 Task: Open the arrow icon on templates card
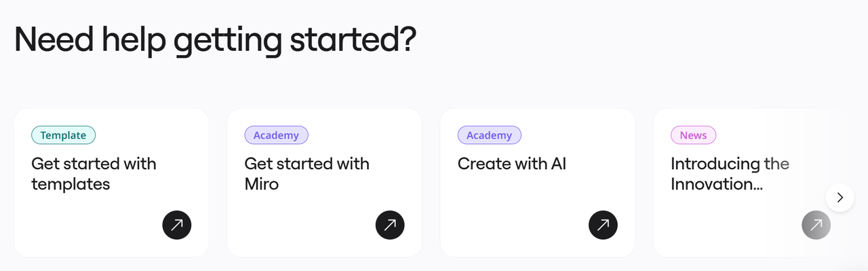pos(177,225)
